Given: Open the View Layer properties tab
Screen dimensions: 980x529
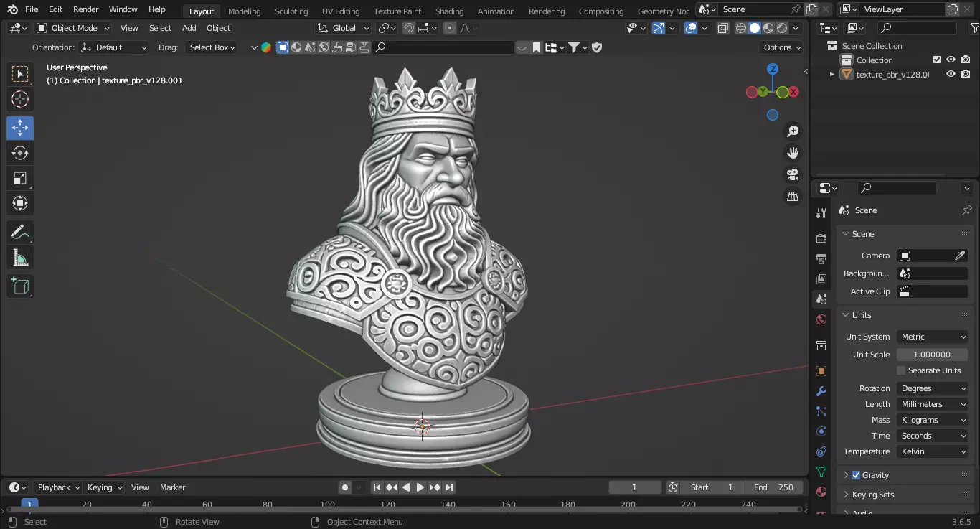Looking at the screenshot, I should pyautogui.click(x=821, y=278).
